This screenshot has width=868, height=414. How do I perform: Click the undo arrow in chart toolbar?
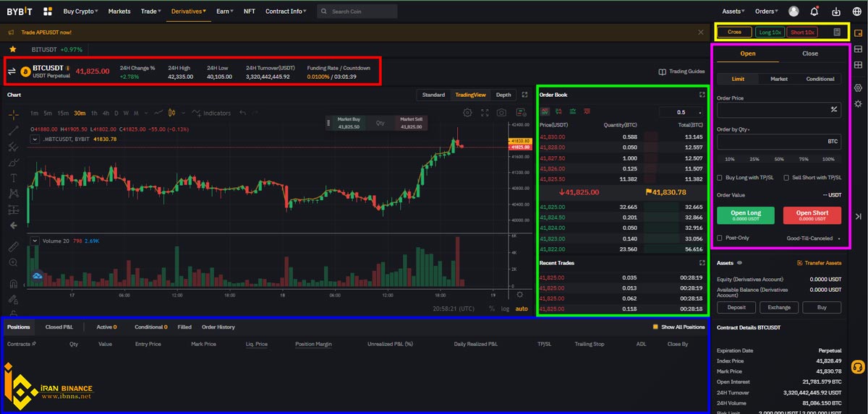point(243,113)
